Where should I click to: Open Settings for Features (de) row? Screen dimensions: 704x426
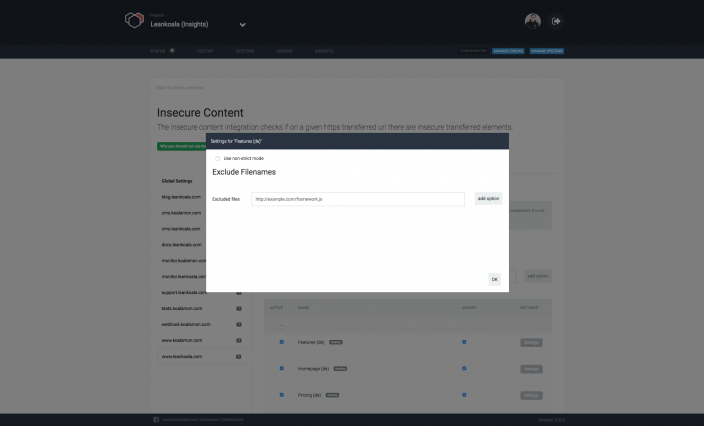pyautogui.click(x=531, y=343)
